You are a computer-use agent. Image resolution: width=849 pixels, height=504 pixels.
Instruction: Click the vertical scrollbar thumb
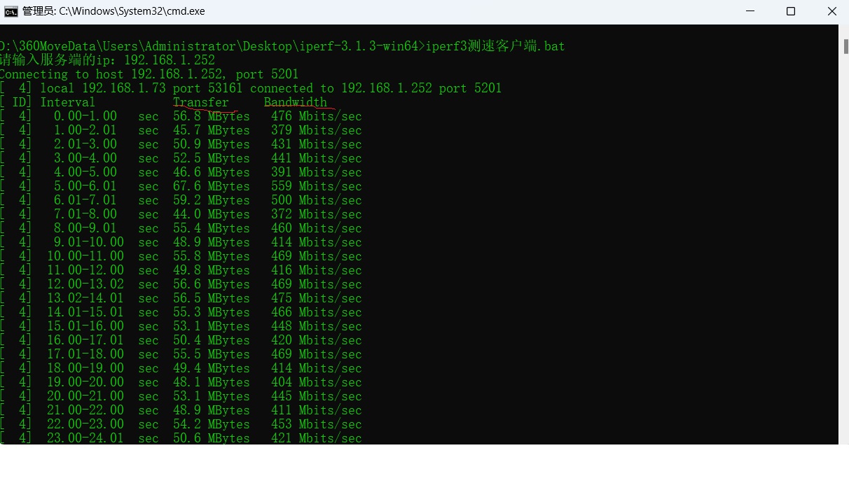pyautogui.click(x=845, y=45)
